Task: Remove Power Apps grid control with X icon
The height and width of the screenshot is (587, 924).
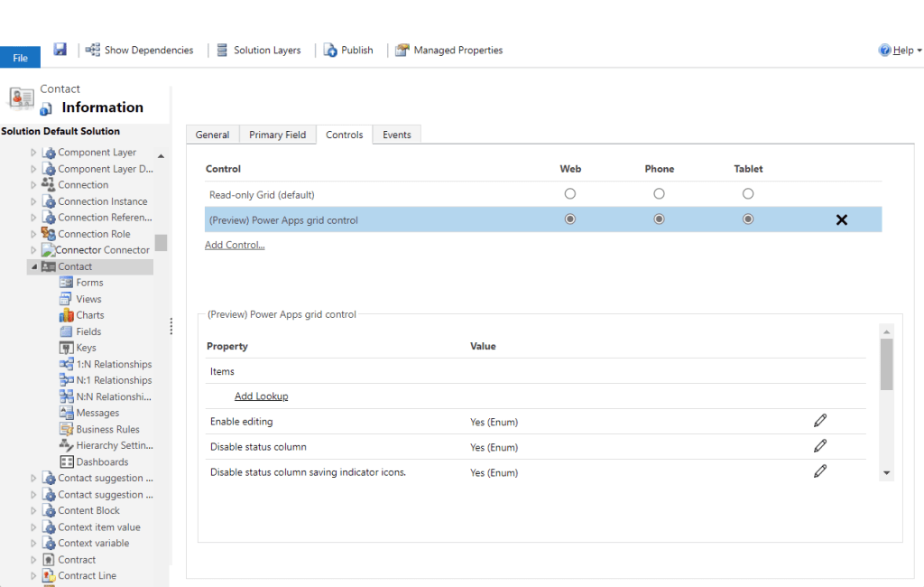Action: (841, 219)
